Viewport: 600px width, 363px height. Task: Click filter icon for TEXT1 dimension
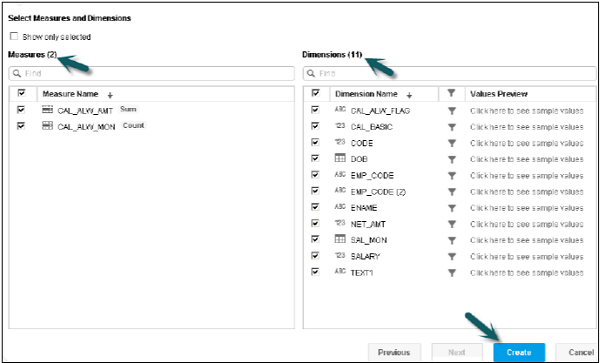click(x=452, y=273)
